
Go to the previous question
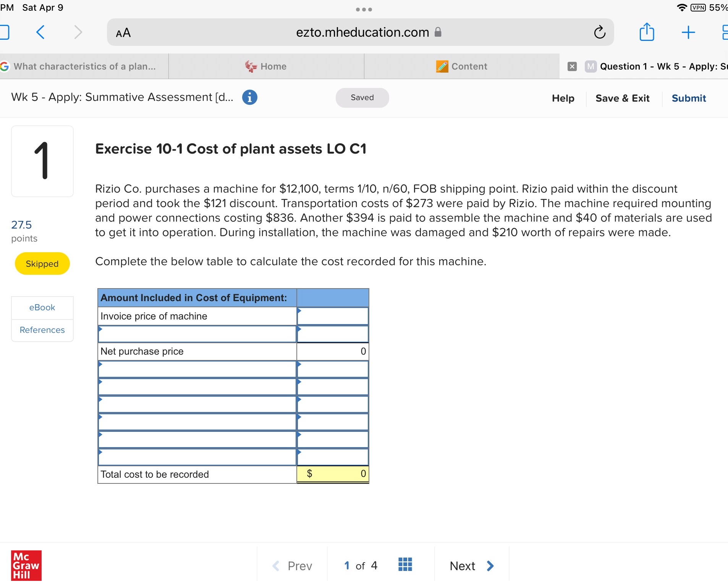(292, 566)
